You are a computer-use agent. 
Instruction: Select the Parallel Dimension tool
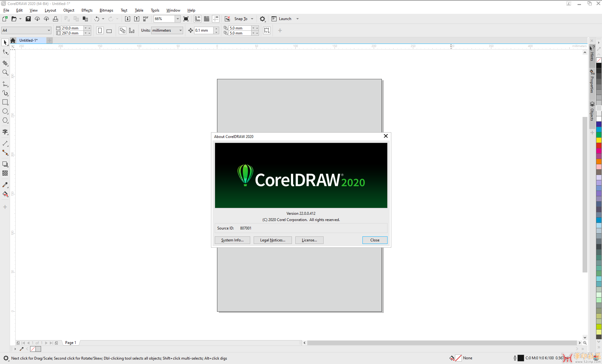pyautogui.click(x=5, y=144)
